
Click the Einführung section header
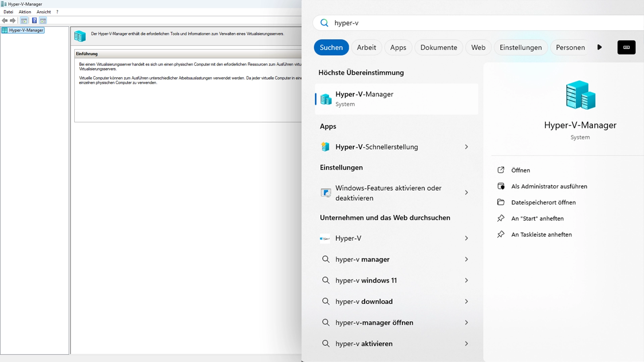(188, 54)
